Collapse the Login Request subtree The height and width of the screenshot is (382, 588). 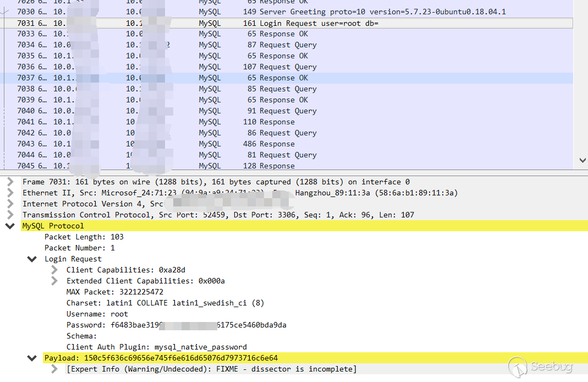32,259
